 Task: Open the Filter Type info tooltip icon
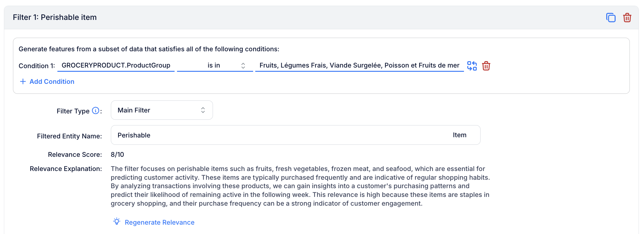tap(95, 111)
